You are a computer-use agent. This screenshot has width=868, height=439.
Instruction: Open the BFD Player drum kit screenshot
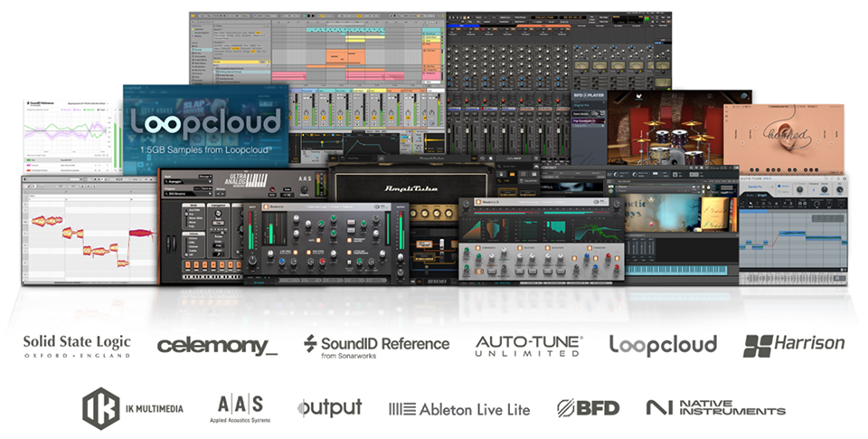click(662, 128)
